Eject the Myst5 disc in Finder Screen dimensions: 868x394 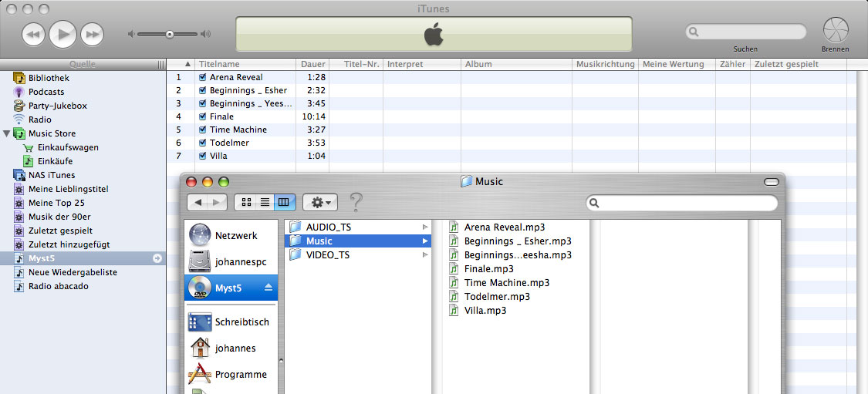(269, 288)
